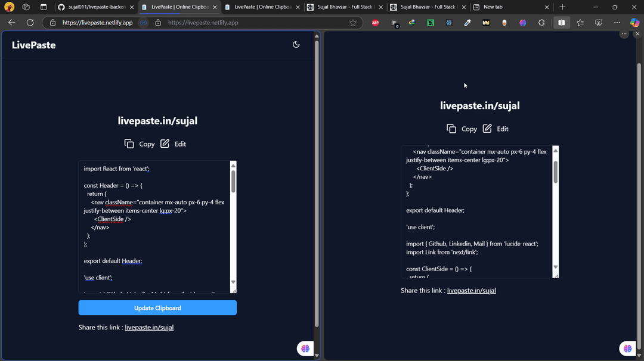Click the Edit pencil icon in the left pane
The image size is (644, 361).
coord(165,144)
